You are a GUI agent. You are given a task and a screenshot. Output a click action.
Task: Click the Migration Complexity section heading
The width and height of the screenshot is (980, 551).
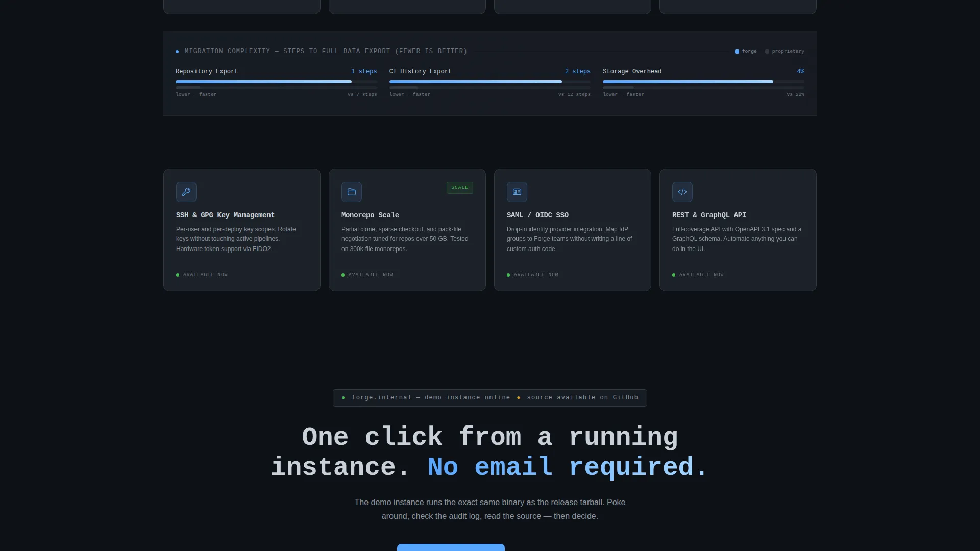point(326,52)
